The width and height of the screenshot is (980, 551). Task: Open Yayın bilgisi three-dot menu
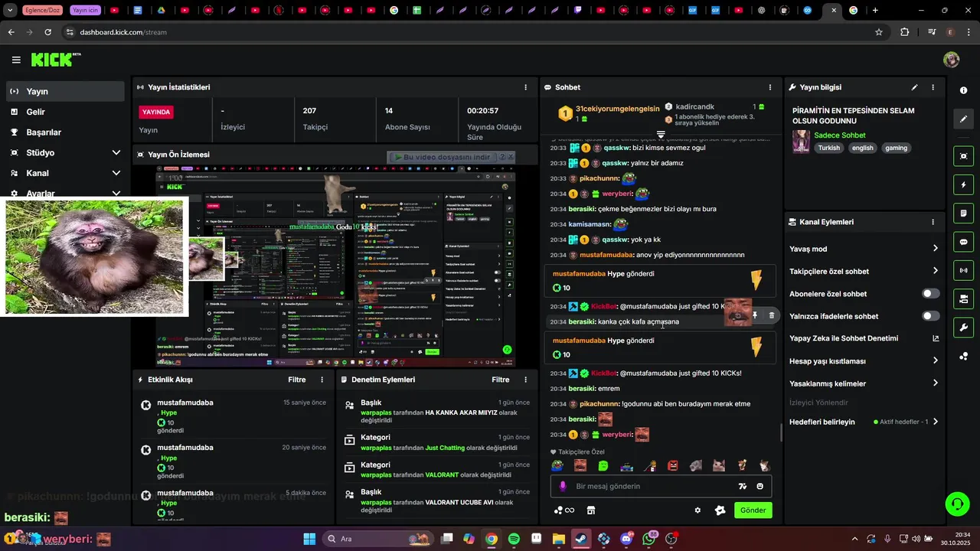tap(933, 87)
